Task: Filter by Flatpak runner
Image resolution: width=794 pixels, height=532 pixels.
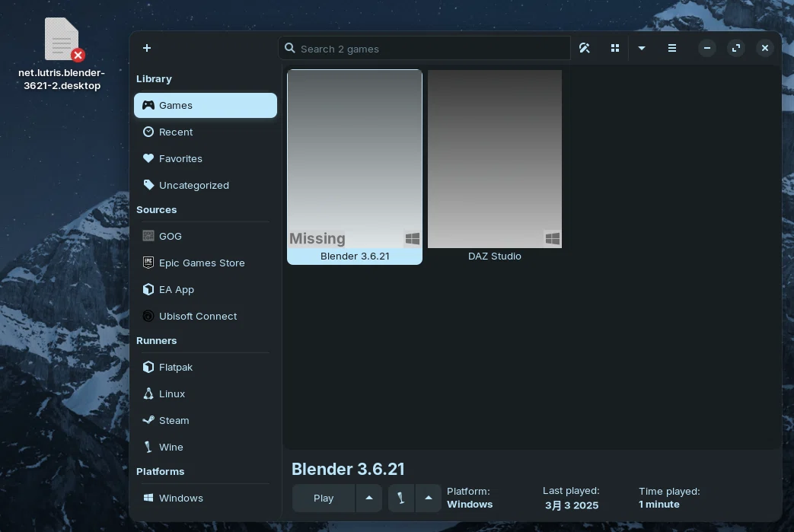Action: tap(205, 368)
